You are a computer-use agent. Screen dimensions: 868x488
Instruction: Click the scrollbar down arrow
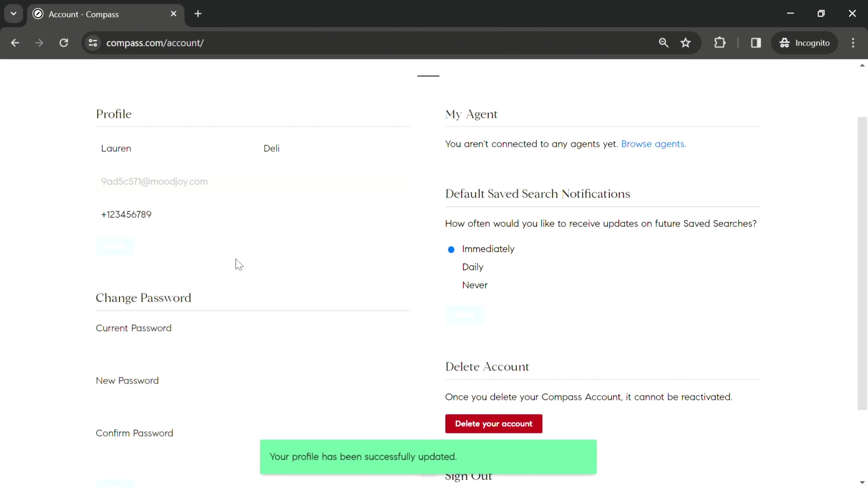coord(862,482)
